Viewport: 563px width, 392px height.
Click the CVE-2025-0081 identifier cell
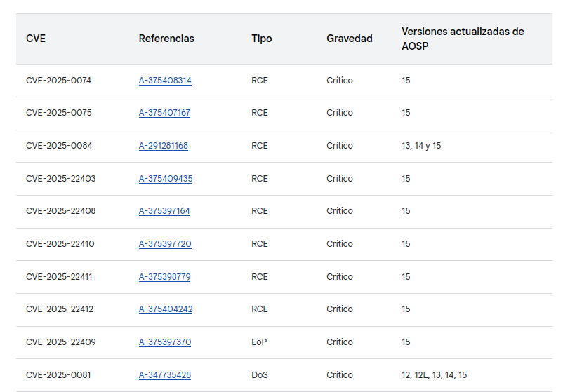58,375
